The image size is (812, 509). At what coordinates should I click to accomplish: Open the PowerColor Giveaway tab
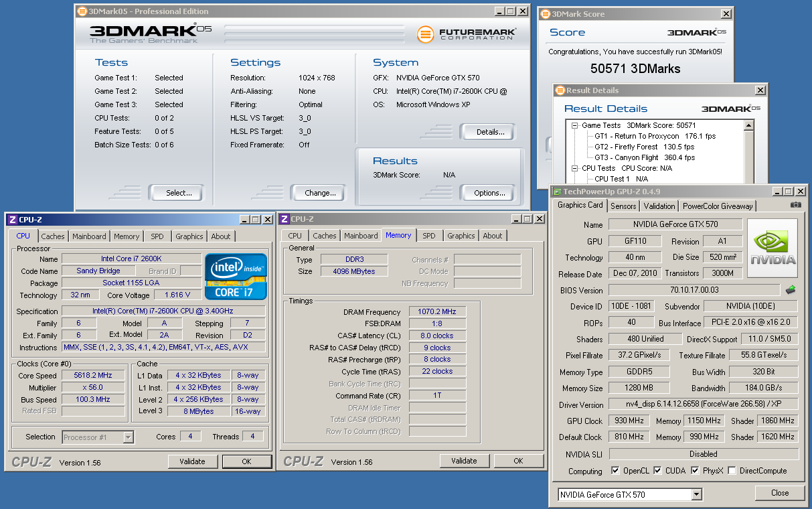(x=718, y=206)
